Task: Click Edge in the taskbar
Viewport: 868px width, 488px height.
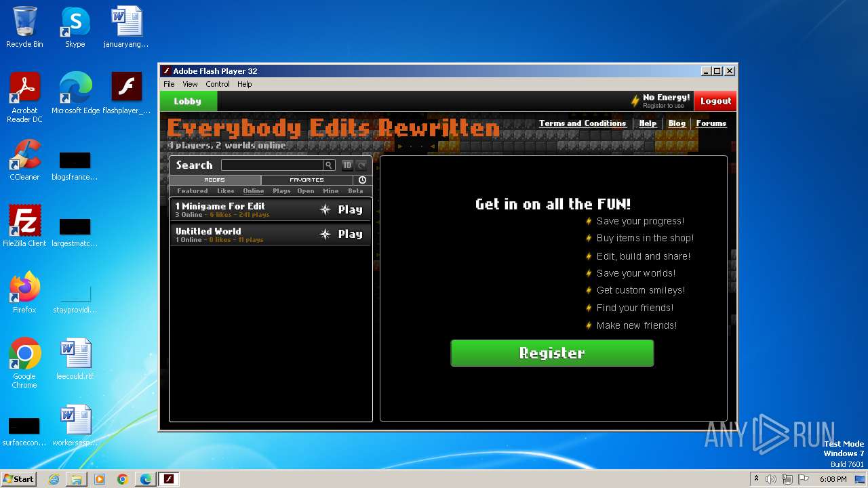Action: [145, 479]
